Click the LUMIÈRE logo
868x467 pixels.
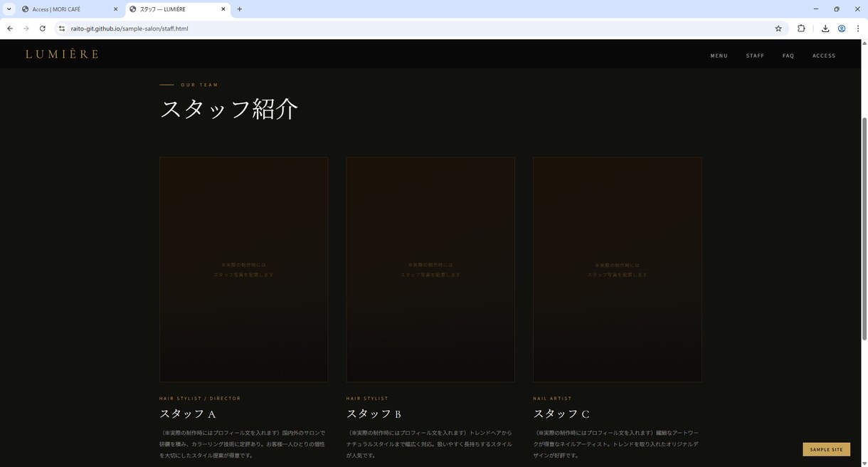(x=62, y=54)
